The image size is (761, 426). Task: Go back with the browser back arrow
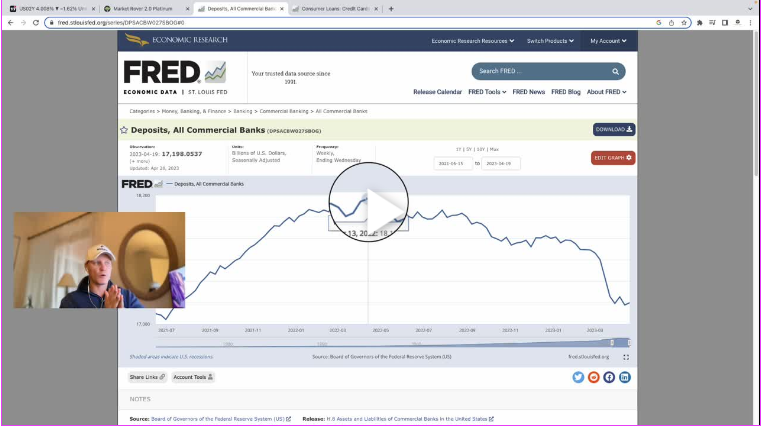(11, 23)
